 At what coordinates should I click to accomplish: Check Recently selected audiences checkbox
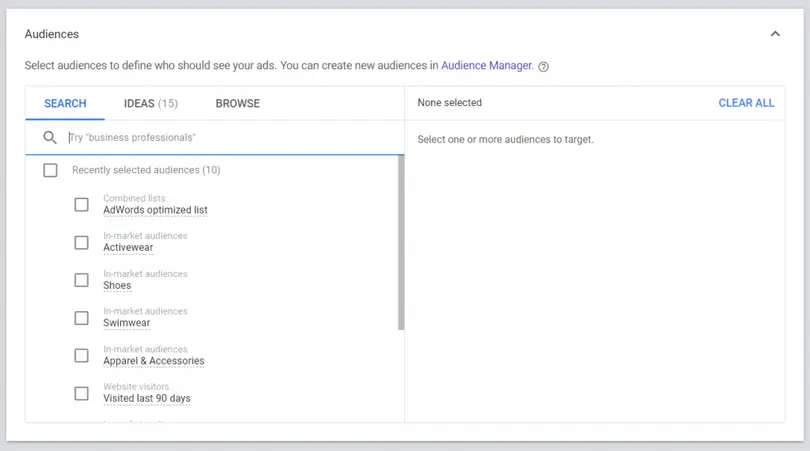tap(50, 171)
